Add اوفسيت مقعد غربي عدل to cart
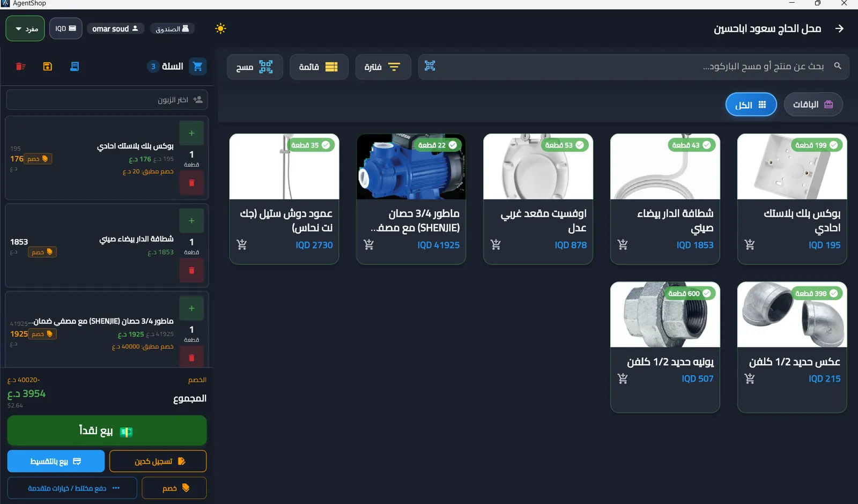The width and height of the screenshot is (858, 504). click(495, 245)
